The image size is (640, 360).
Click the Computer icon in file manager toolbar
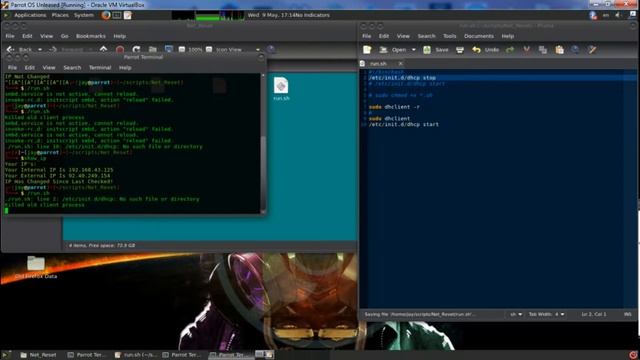click(169, 49)
